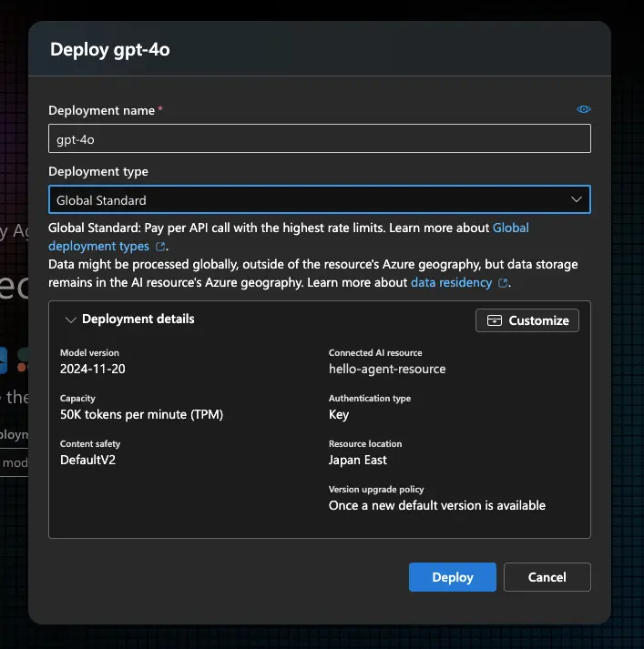This screenshot has width=644, height=649.
Task: Click the external-link icon after data residency
Action: point(503,283)
